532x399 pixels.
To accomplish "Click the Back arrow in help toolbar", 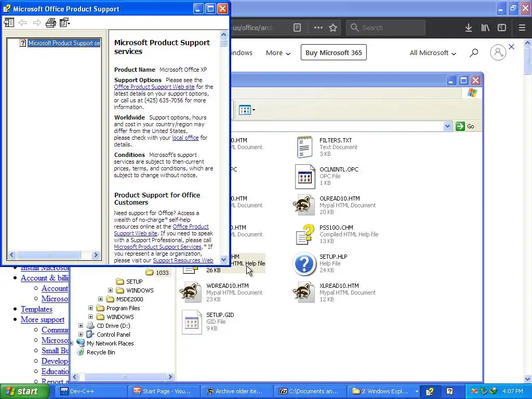I will pyautogui.click(x=23, y=23).
